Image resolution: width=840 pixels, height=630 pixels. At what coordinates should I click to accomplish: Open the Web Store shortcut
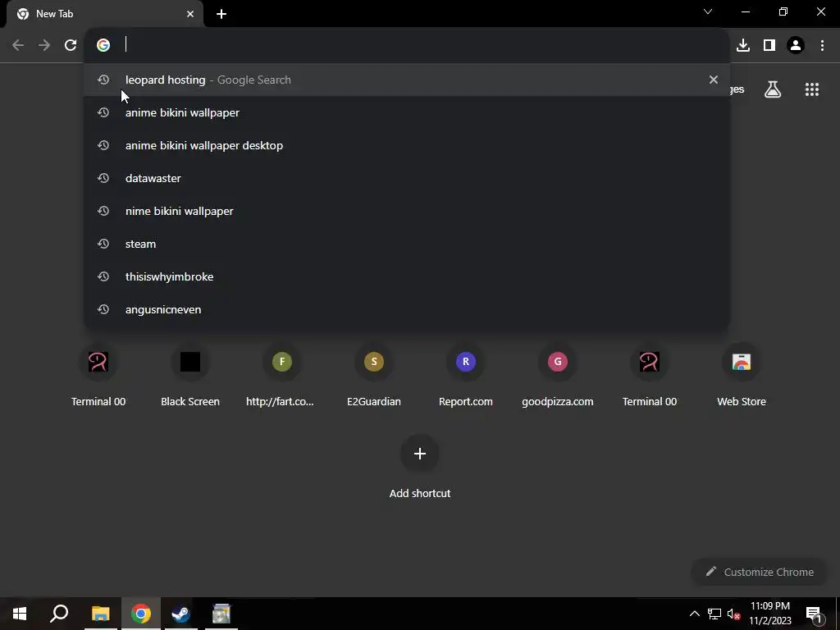(742, 376)
